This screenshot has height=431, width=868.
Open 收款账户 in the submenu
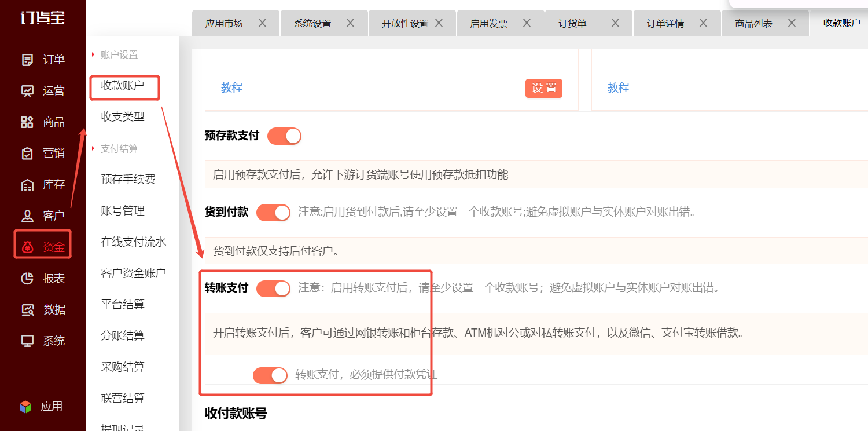point(122,86)
